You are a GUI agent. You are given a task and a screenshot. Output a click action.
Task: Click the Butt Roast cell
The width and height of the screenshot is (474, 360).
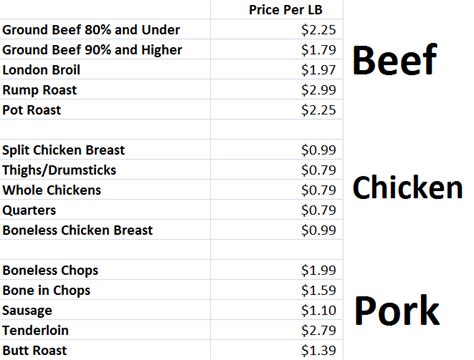[105, 350]
